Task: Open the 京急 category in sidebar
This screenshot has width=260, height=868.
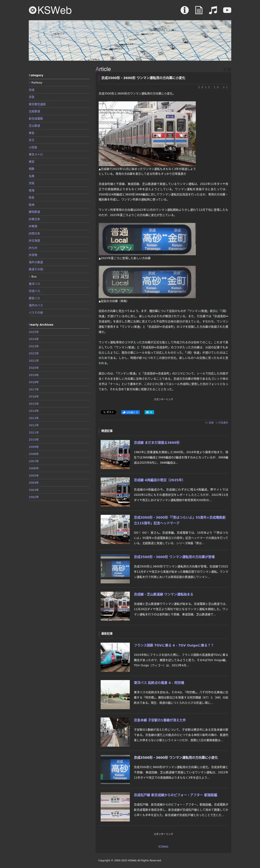Action: click(31, 97)
